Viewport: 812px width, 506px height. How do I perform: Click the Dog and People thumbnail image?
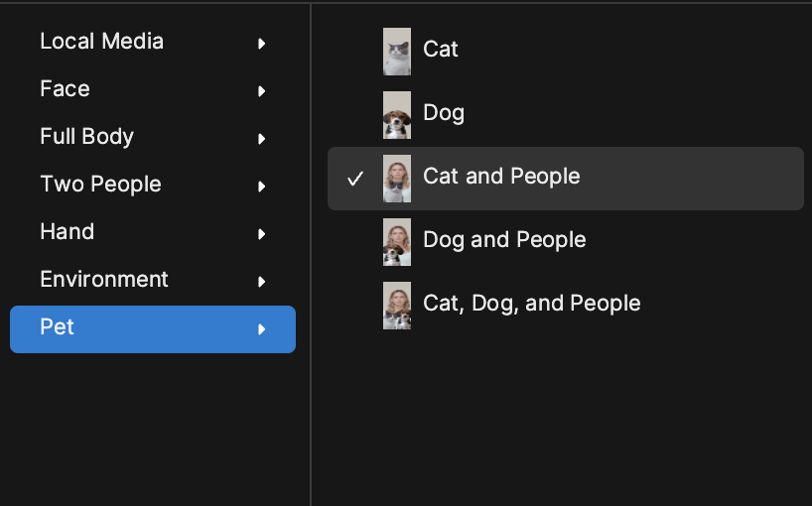point(397,241)
